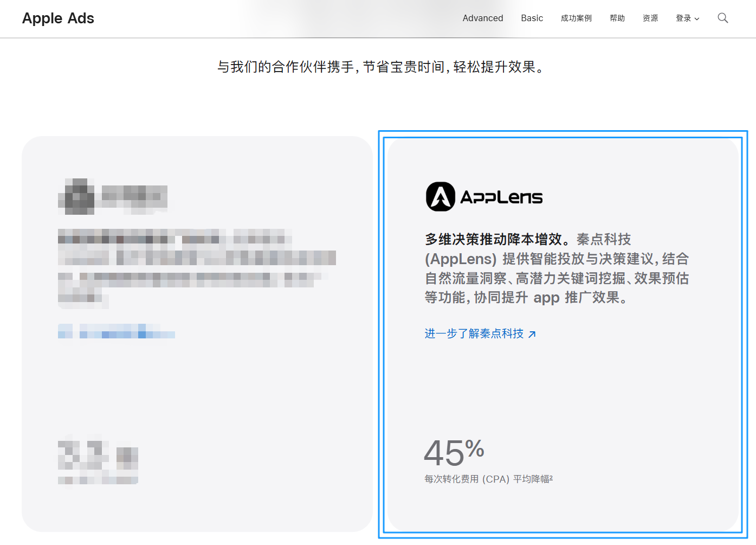Select the Advanced navigation tab
This screenshot has width=756, height=545.
tap(482, 18)
